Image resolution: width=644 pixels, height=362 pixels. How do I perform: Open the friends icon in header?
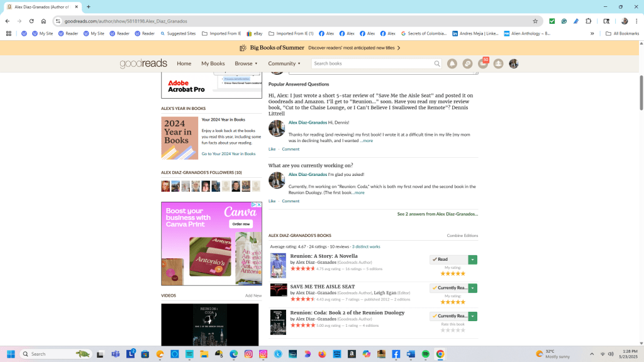pyautogui.click(x=498, y=63)
